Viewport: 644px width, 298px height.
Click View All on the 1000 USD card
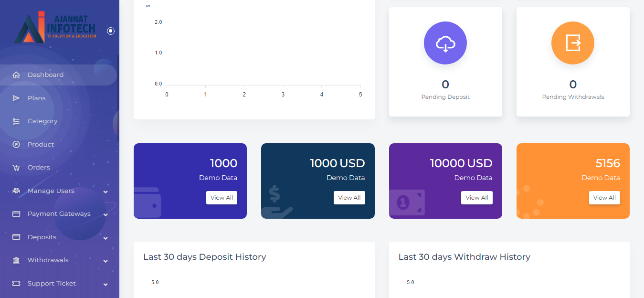point(349,198)
